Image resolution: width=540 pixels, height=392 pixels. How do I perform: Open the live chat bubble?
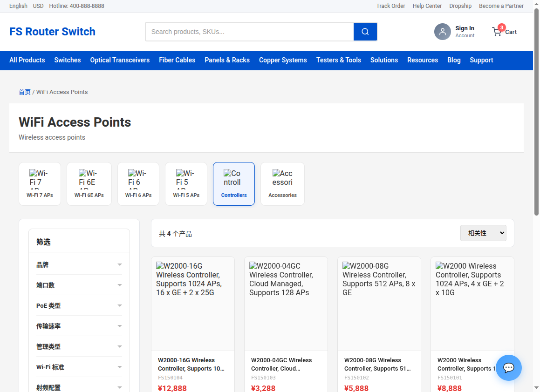(x=509, y=368)
